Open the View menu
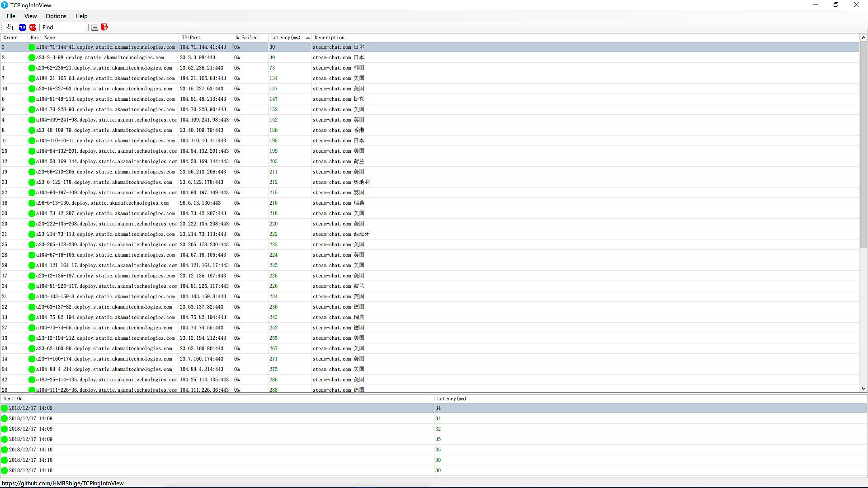This screenshot has height=488, width=868. click(x=30, y=16)
